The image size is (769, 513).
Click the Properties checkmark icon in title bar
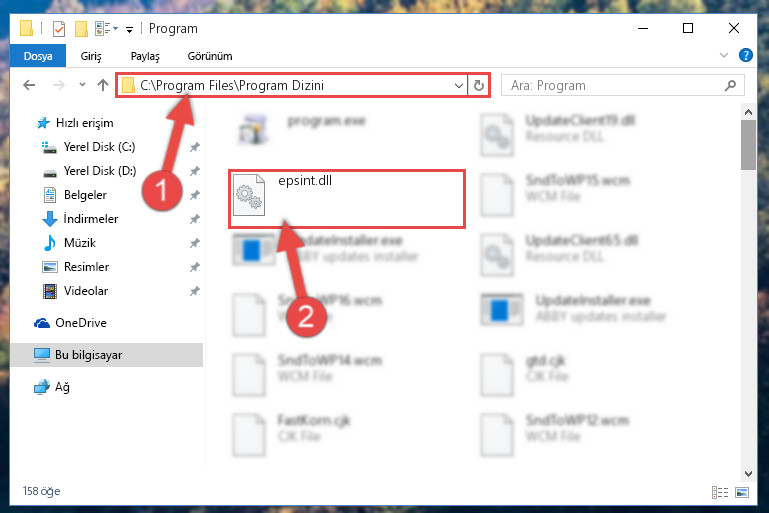click(59, 28)
